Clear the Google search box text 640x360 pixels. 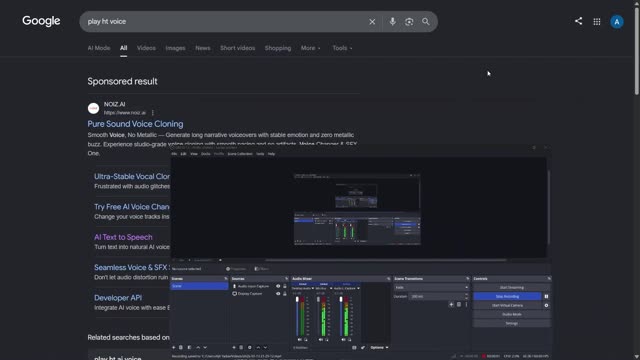(372, 22)
